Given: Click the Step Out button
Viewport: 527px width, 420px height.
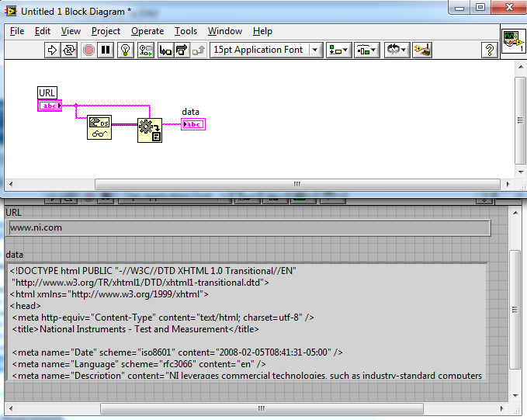Looking at the screenshot, I should (x=198, y=50).
